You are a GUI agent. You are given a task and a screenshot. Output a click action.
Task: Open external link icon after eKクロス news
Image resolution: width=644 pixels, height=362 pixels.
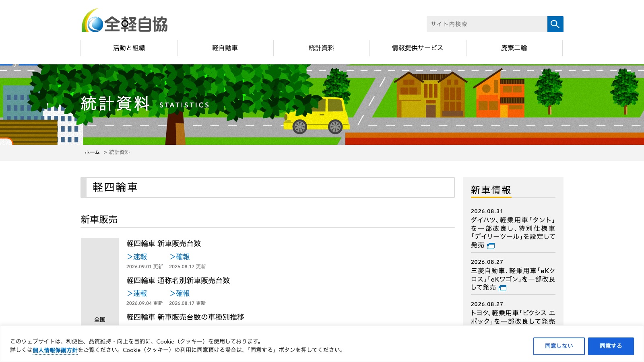502,288
